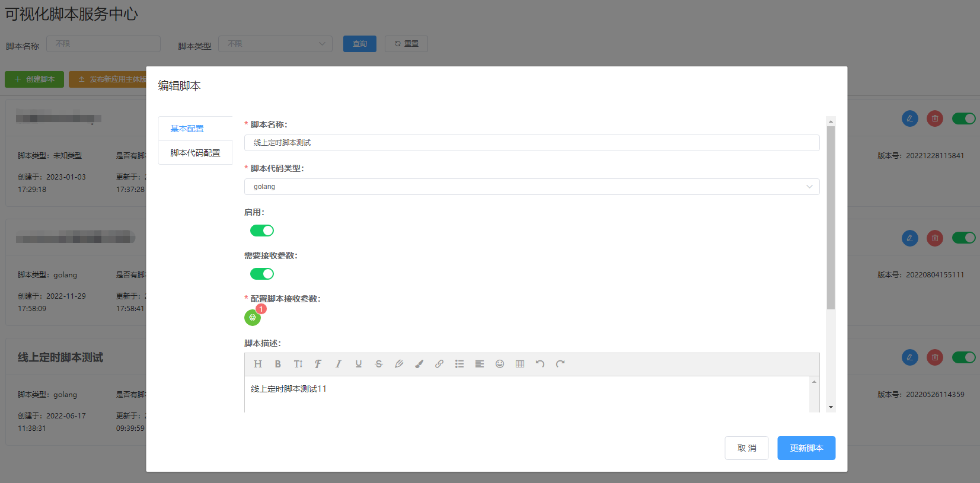
Task: Apply strikethrough formatting to text
Action: click(379, 364)
